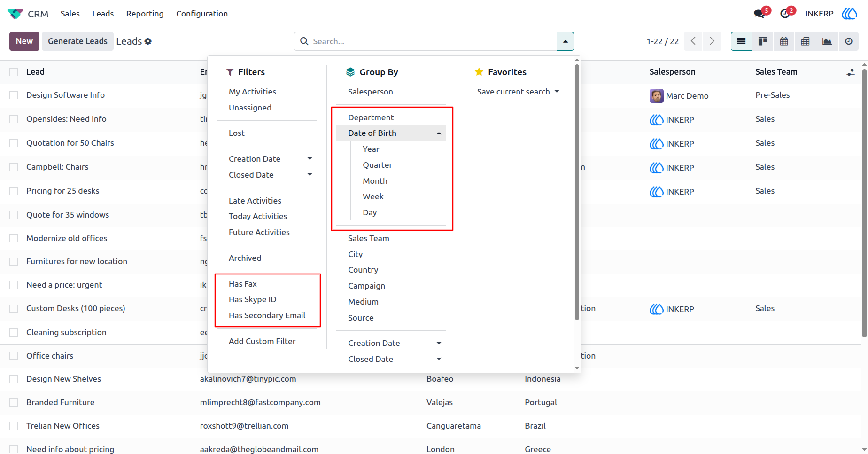Viewport: 868px width, 454px height.
Task: Check the Modernize old offices row
Action: click(x=14, y=238)
